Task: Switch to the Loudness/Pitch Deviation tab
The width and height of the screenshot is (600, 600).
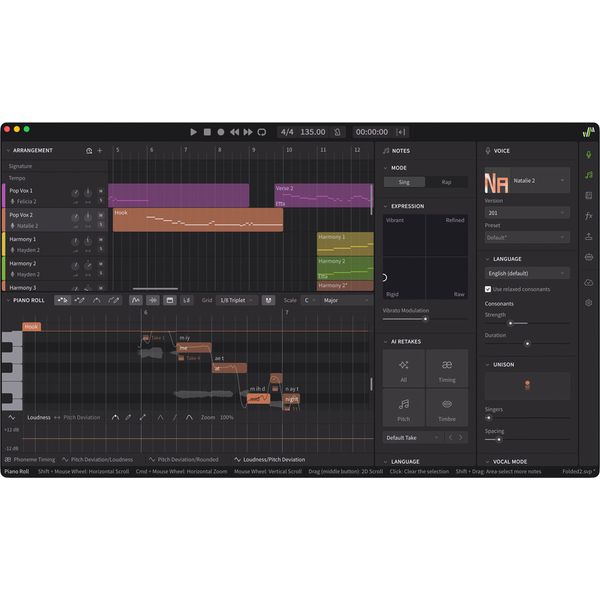Action: (270, 460)
